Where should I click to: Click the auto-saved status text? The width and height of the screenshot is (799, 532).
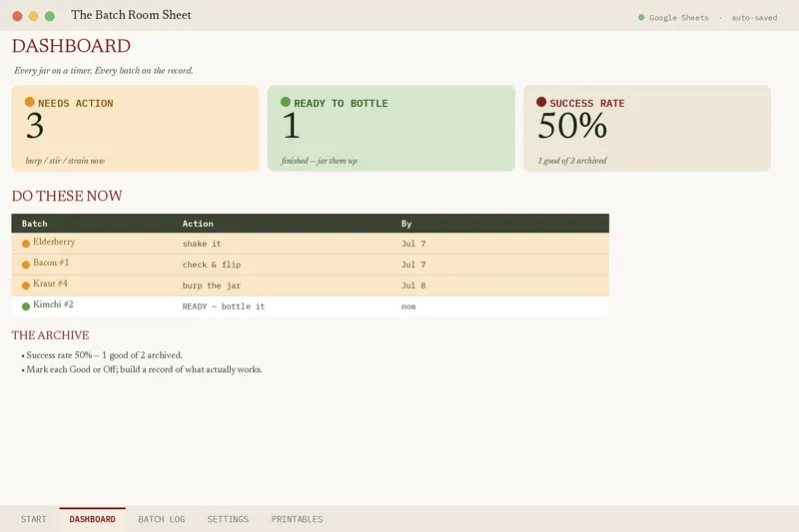754,18
